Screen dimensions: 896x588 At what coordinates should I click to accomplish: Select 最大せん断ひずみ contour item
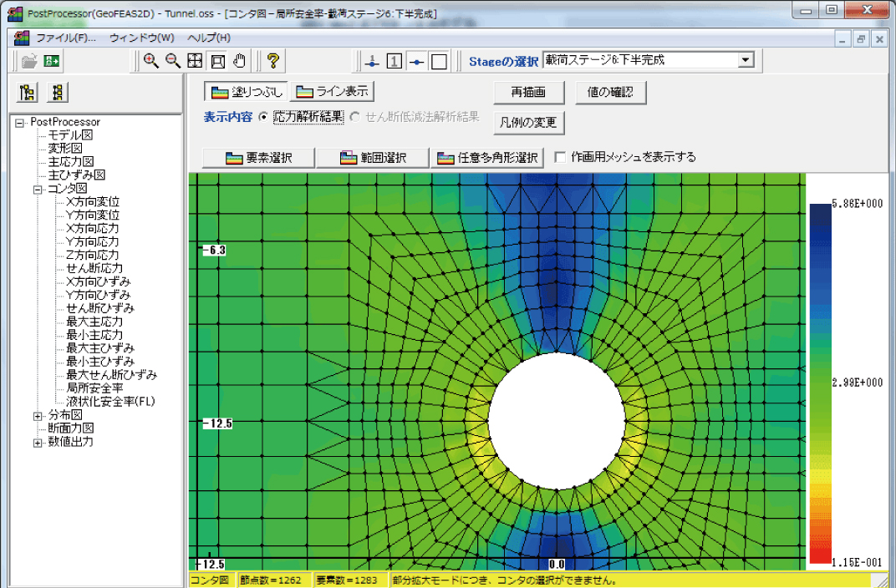click(x=111, y=375)
